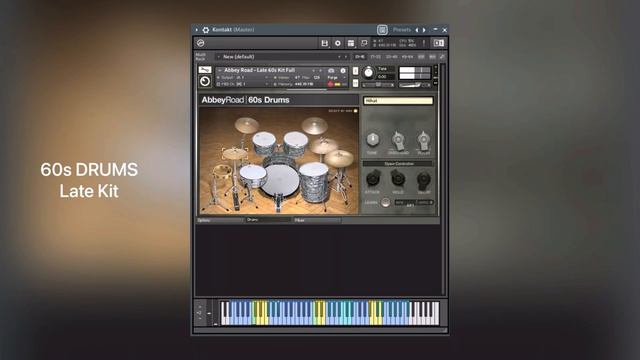The height and width of the screenshot is (360, 640).
Task: Select the tambourine on stand
Action: pyautogui.click(x=222, y=171)
